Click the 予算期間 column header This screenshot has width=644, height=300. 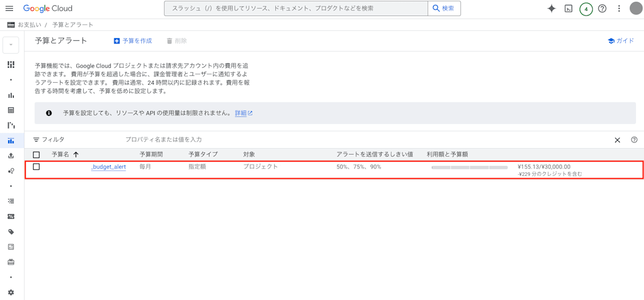tap(151, 155)
